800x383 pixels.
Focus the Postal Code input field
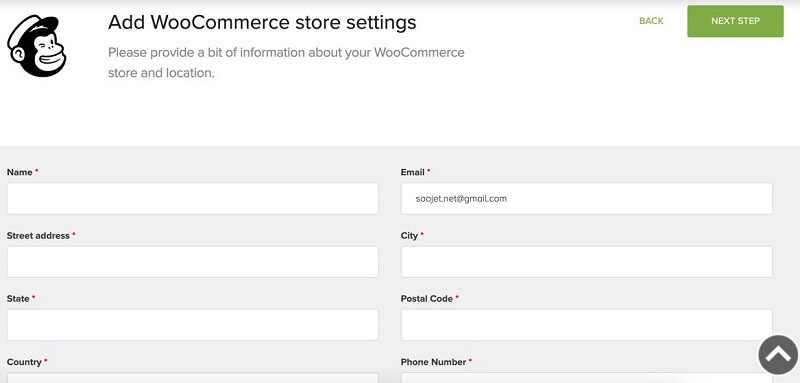pos(586,325)
